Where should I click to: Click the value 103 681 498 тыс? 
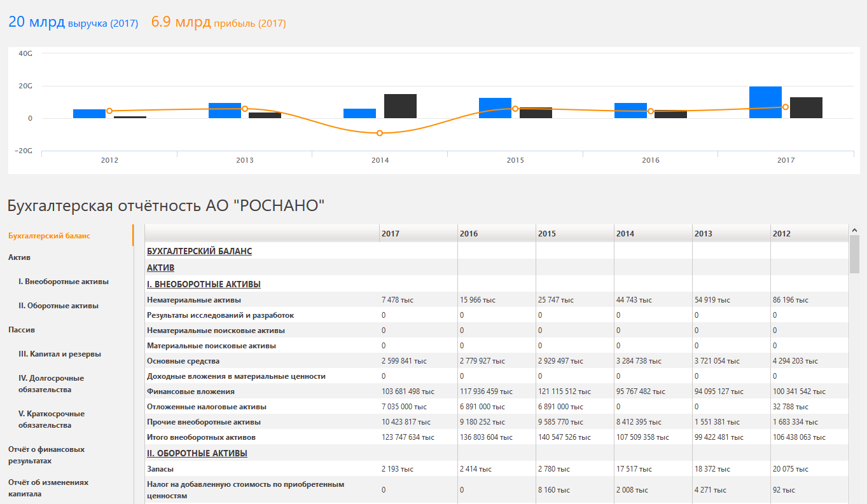408,392
